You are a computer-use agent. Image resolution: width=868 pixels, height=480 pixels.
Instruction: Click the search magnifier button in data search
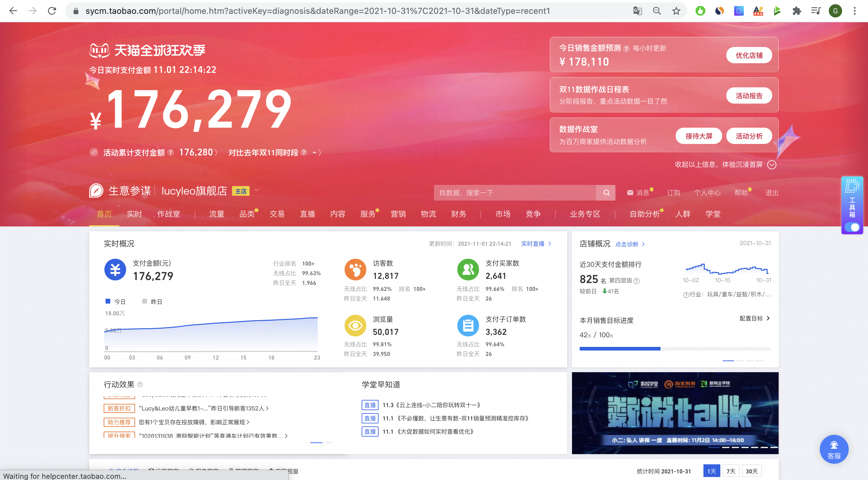click(x=606, y=192)
